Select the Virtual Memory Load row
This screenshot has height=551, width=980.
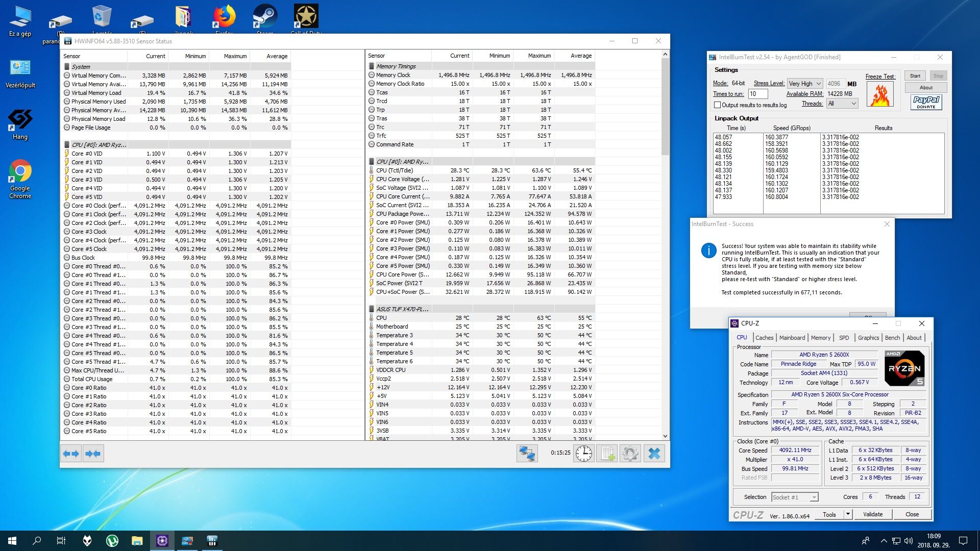(x=176, y=93)
